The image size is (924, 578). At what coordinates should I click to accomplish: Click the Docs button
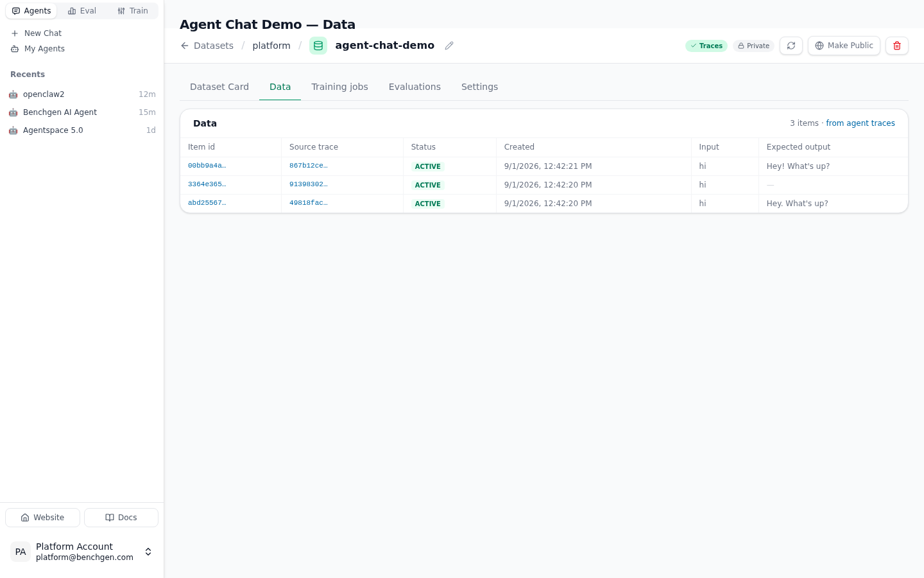121,518
